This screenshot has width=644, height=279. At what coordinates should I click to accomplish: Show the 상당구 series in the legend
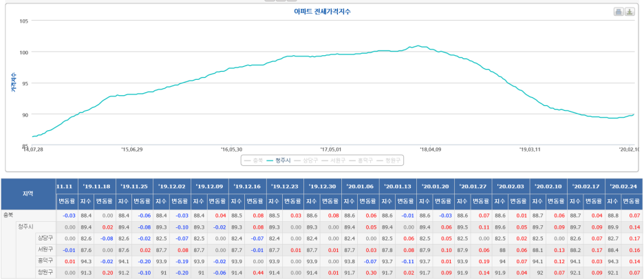306,161
